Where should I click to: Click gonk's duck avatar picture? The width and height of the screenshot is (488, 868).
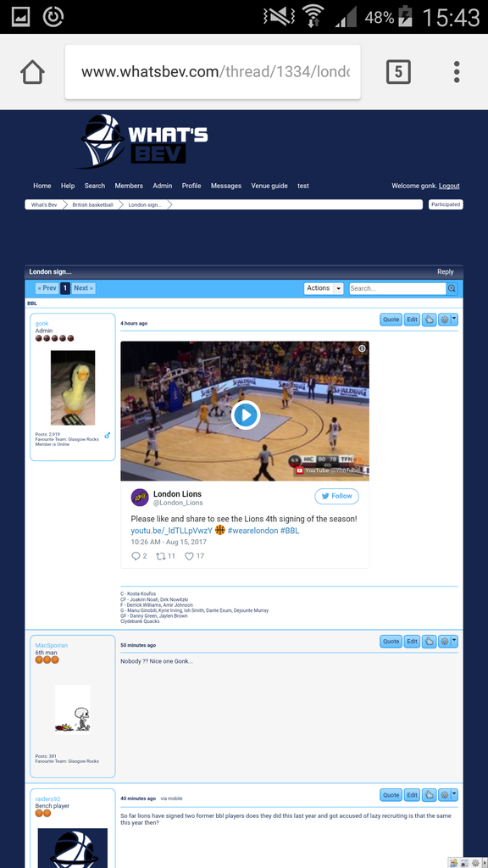point(73,387)
